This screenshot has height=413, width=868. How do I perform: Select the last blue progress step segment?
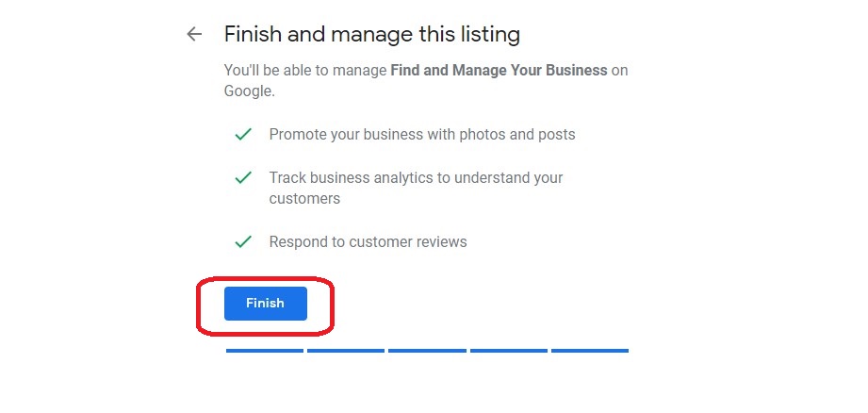590,351
